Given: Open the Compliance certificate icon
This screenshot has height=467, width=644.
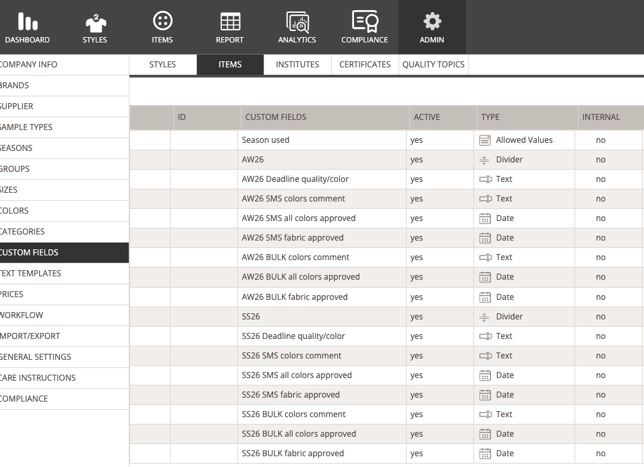Looking at the screenshot, I should pyautogui.click(x=365, y=21).
